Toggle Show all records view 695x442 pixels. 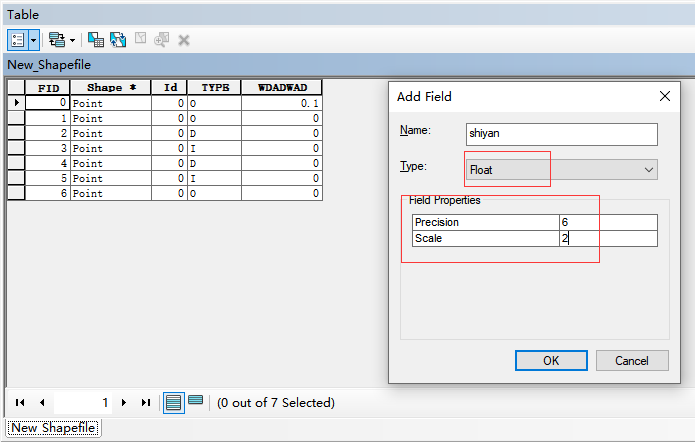click(174, 403)
